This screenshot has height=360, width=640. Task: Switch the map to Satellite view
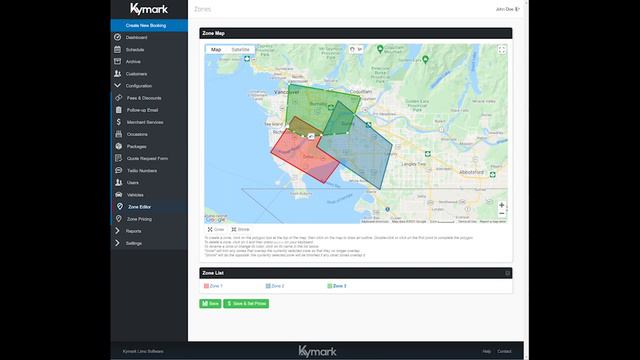(240, 49)
